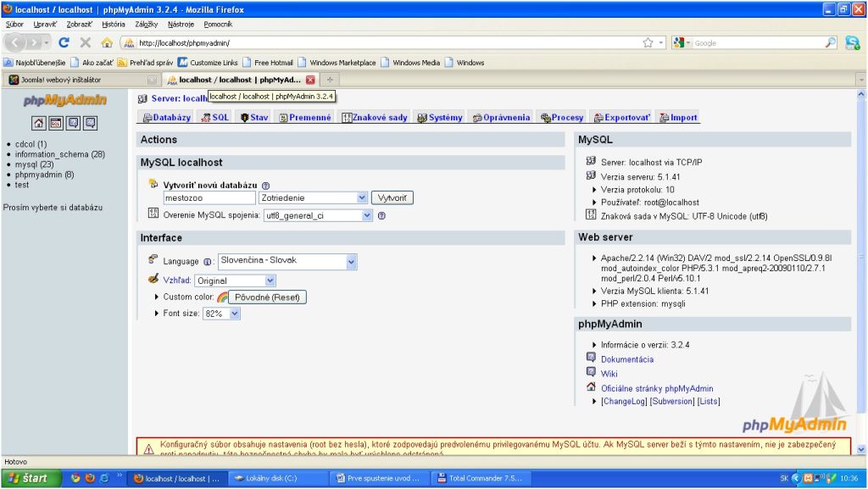The height and width of the screenshot is (489, 868).
Task: Open the bookmark star dropdown arrow in the address bar
Action: coord(661,42)
